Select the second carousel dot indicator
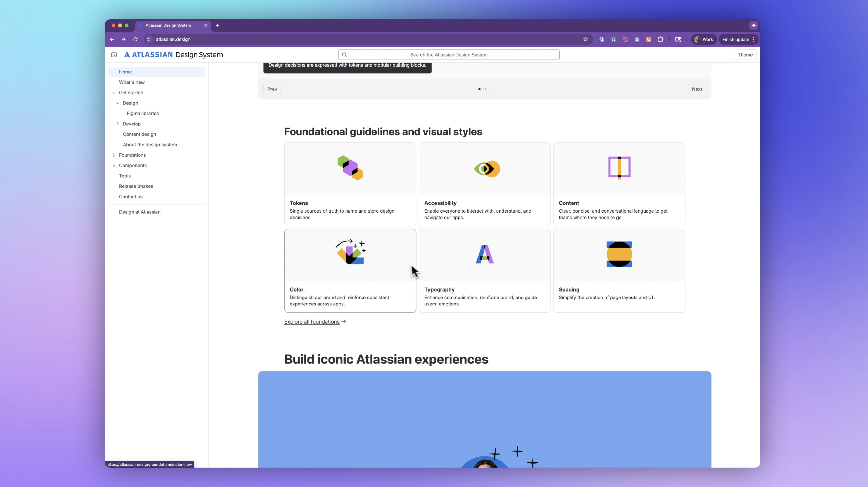The image size is (868, 487). (x=485, y=89)
